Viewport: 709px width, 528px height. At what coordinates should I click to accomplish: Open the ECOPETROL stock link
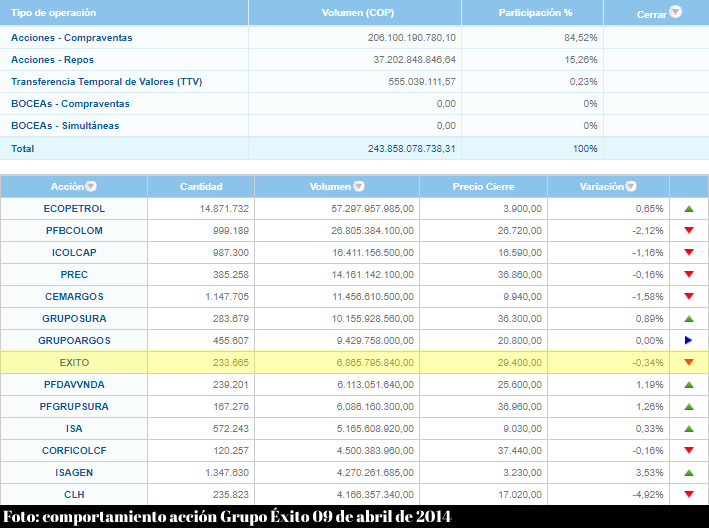point(74,209)
